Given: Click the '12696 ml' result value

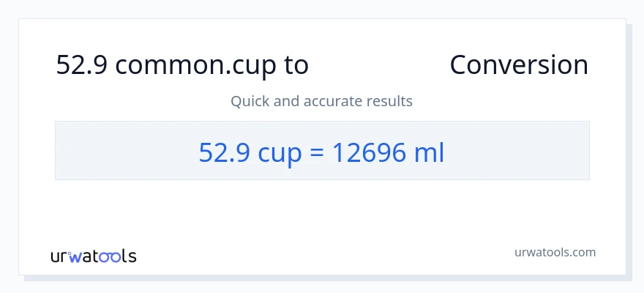Looking at the screenshot, I should click(389, 152).
